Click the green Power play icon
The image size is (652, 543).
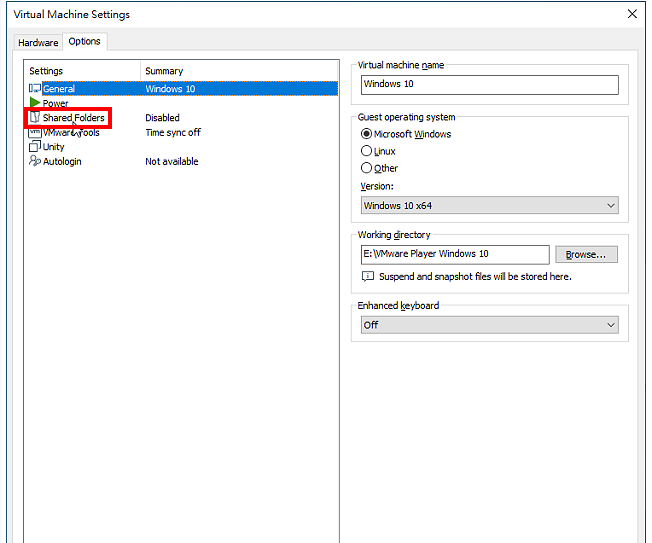pos(35,102)
